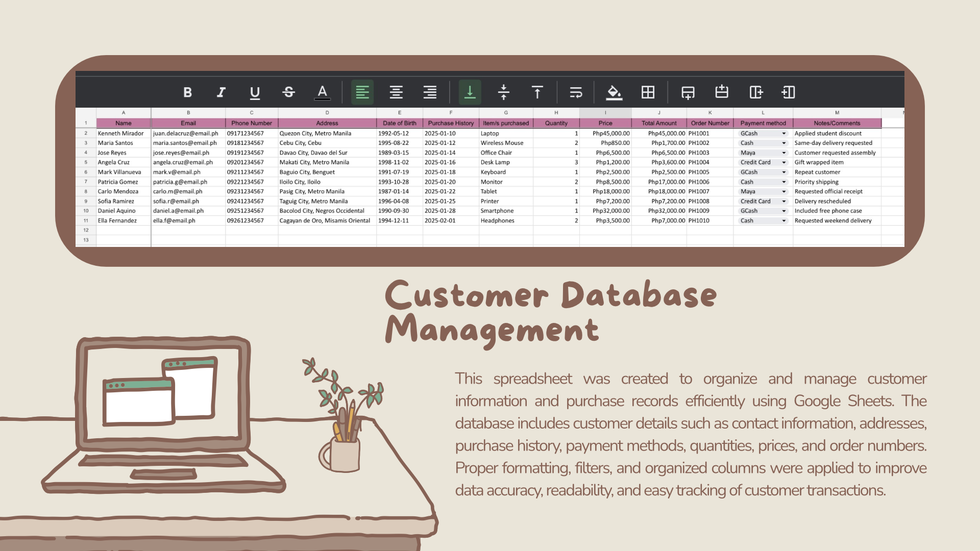Click the insert column left icon
This screenshot has height=551, width=980.
(789, 92)
